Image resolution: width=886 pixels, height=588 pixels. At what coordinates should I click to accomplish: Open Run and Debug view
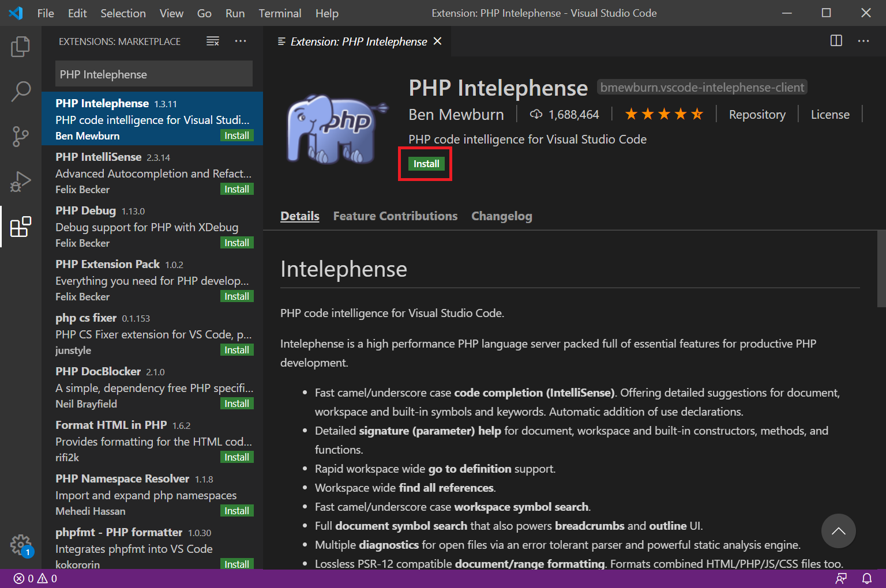20,181
